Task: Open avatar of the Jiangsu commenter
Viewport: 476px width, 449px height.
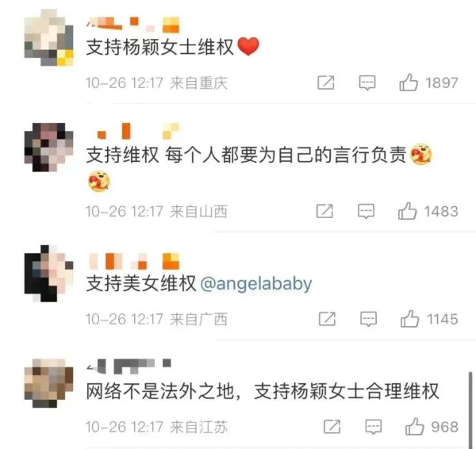Action: click(48, 383)
